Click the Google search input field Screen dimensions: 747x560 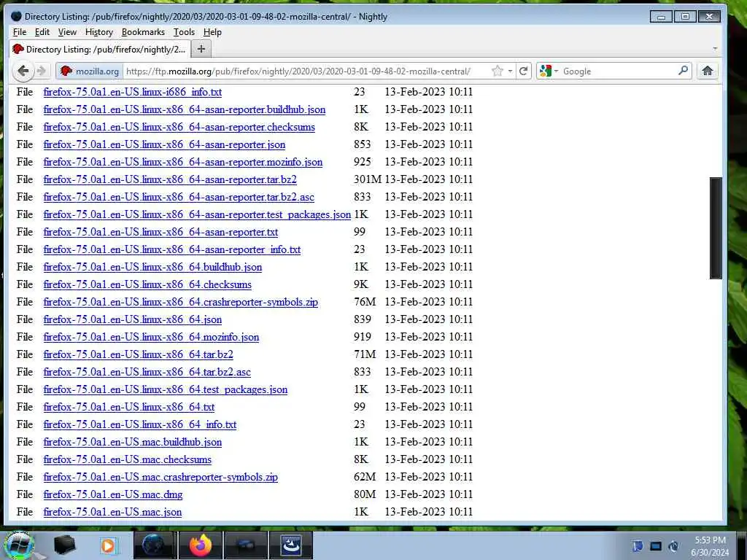618,71
